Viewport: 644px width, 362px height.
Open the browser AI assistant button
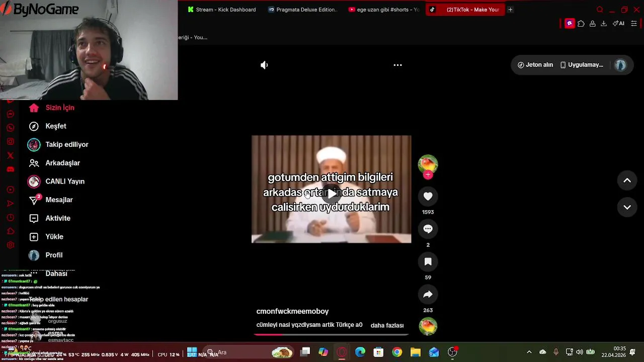pyautogui.click(x=618, y=23)
